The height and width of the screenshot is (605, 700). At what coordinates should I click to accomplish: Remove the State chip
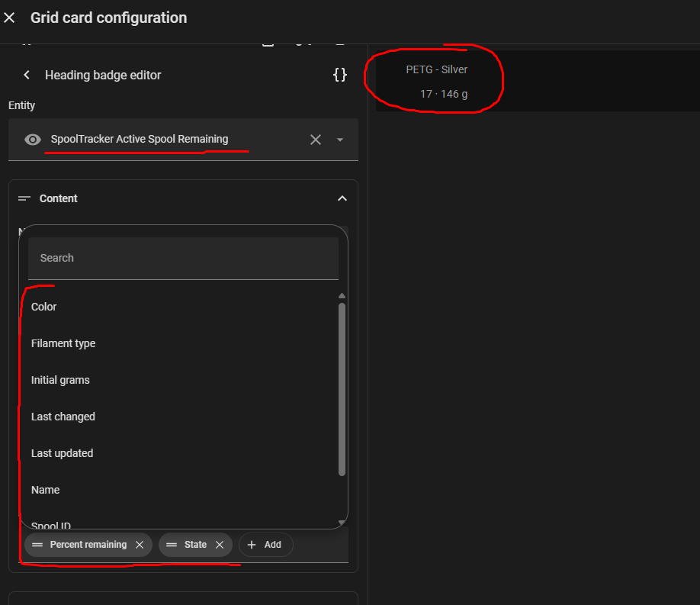coord(220,545)
